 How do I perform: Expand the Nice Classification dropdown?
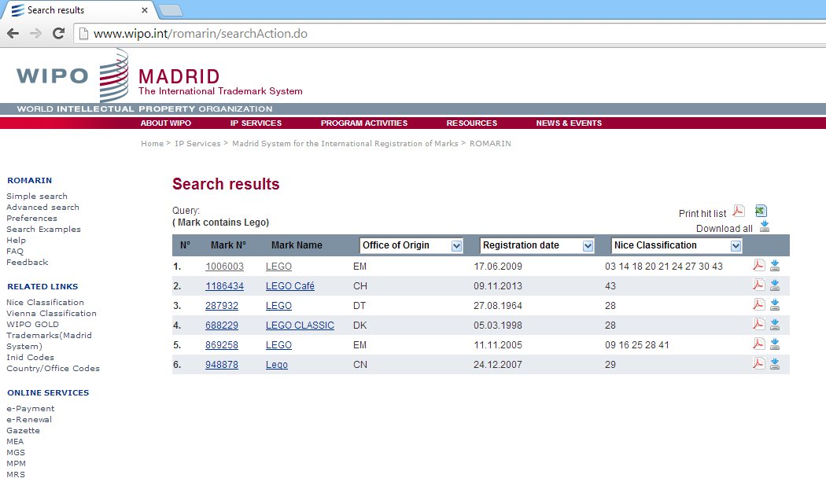click(x=736, y=246)
